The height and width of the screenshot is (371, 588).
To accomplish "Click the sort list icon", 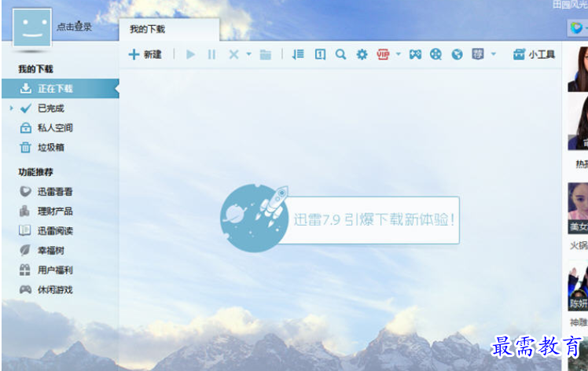I will [298, 54].
